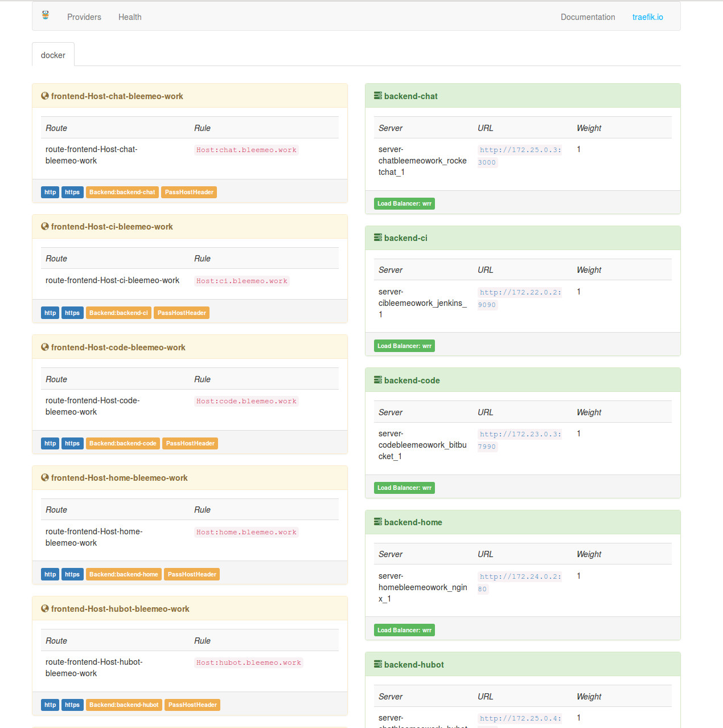Screen dimensions: 723x728
Task: Click the server icon of backend-hubot panel
Action: coord(377,664)
